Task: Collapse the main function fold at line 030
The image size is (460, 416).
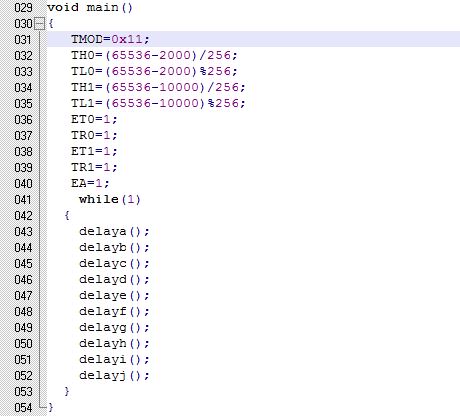Action: 40,24
